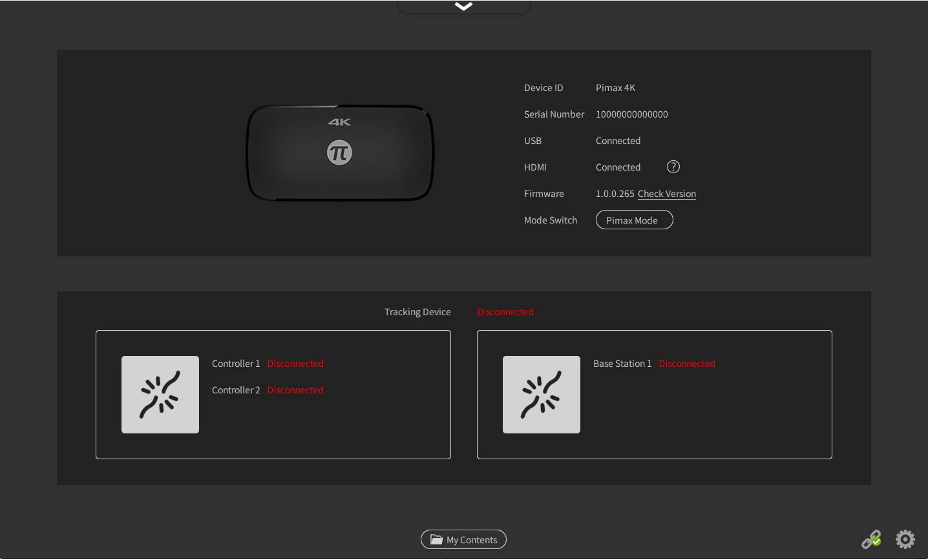Expand the top pull-down chevron panel
This screenshot has height=560, width=928.
(x=464, y=6)
